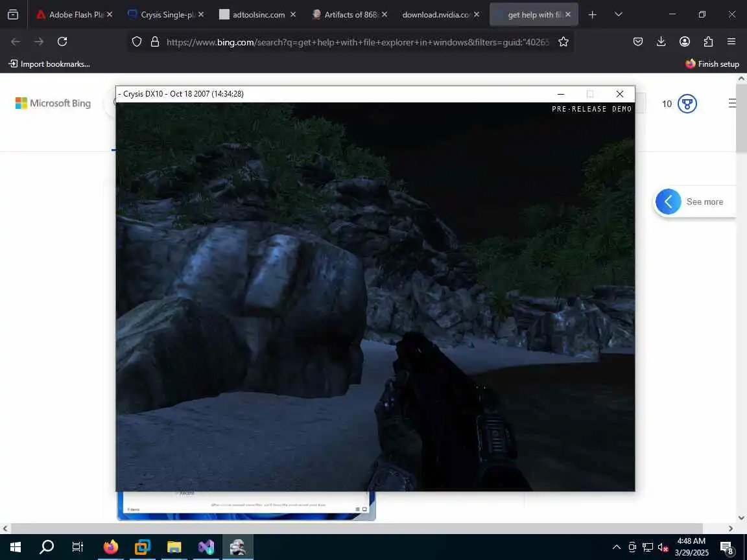Select the Crysis game taskbar icon
The height and width of the screenshot is (560, 747).
[238, 547]
